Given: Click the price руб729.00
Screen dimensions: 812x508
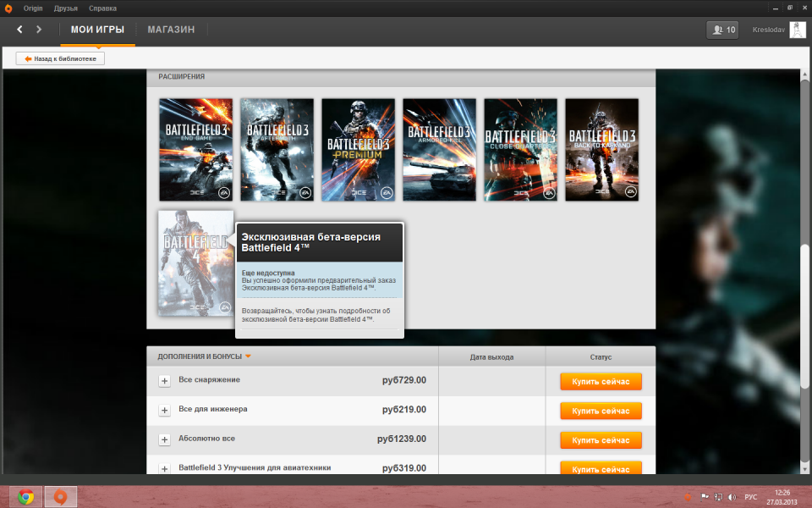Looking at the screenshot, I should (404, 380).
